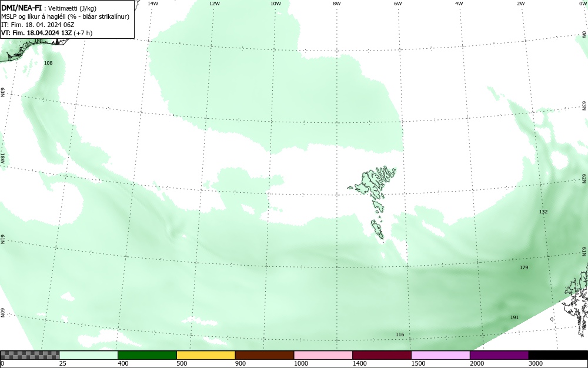The width and height of the screenshot is (588, 368).
Task: Click the '14W' longitude label
Action: 153,4
